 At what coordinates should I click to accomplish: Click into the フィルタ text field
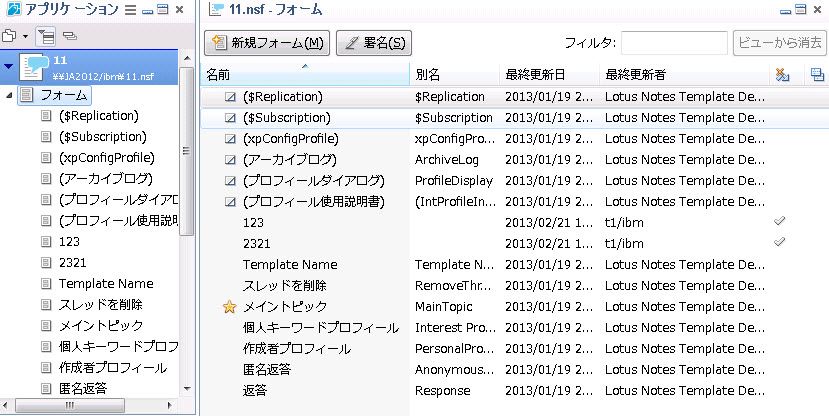tap(673, 43)
